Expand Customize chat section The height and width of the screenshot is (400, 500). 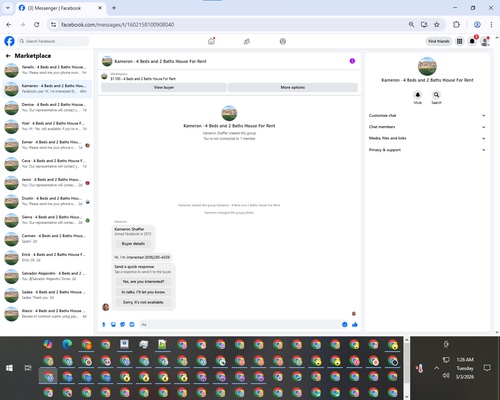(x=427, y=115)
